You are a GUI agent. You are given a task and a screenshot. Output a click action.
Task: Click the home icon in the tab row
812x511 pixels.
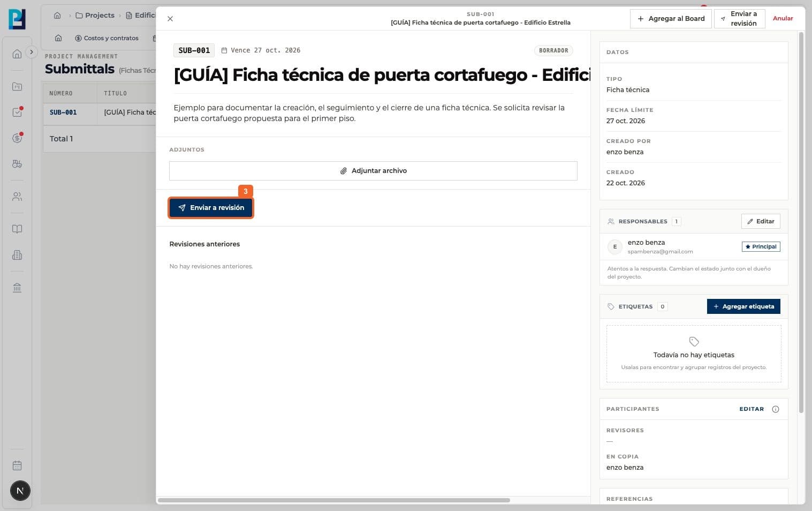pyautogui.click(x=58, y=38)
